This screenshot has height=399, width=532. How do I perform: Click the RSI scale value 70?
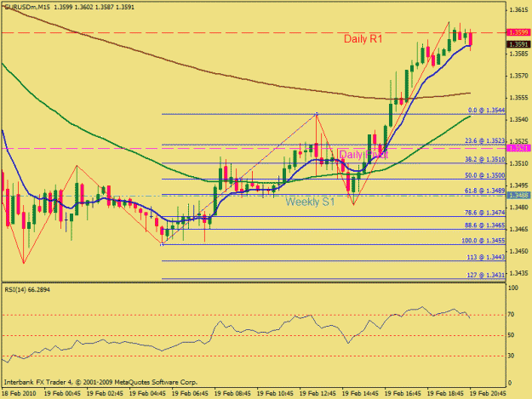click(512, 315)
